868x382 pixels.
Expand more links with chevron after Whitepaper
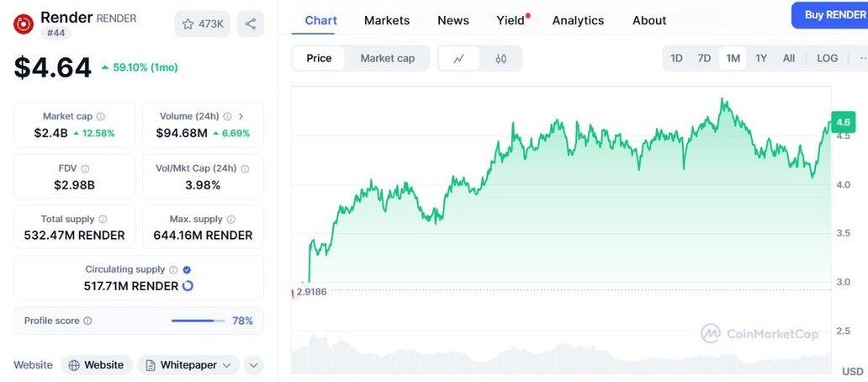coord(254,365)
